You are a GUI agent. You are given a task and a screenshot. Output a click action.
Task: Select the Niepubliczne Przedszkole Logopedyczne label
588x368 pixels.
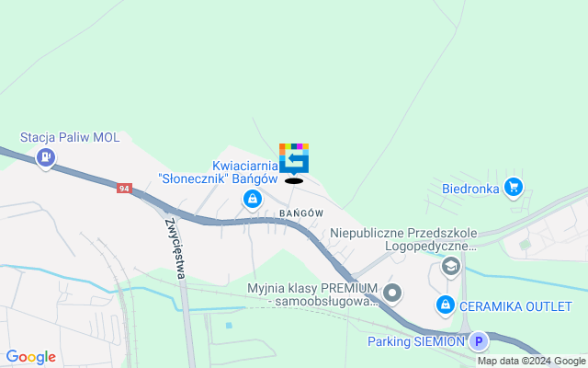pyautogui.click(x=403, y=239)
